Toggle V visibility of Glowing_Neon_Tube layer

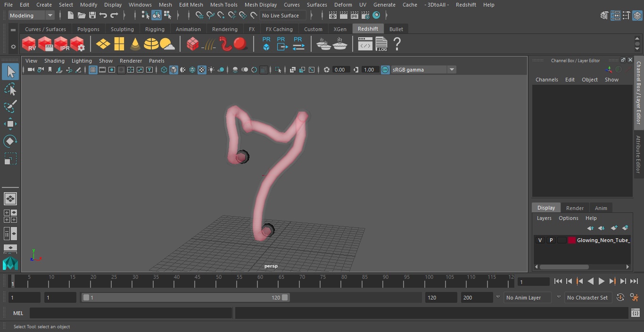tap(540, 240)
